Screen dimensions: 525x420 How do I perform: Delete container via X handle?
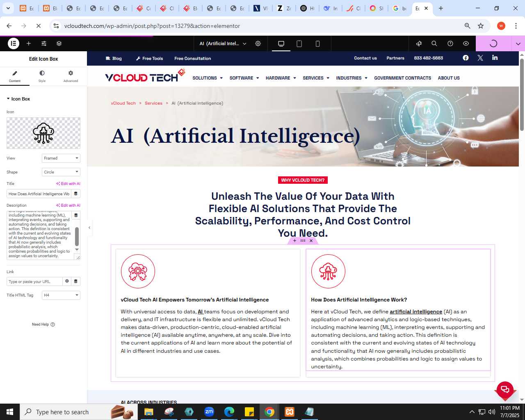[311, 241]
